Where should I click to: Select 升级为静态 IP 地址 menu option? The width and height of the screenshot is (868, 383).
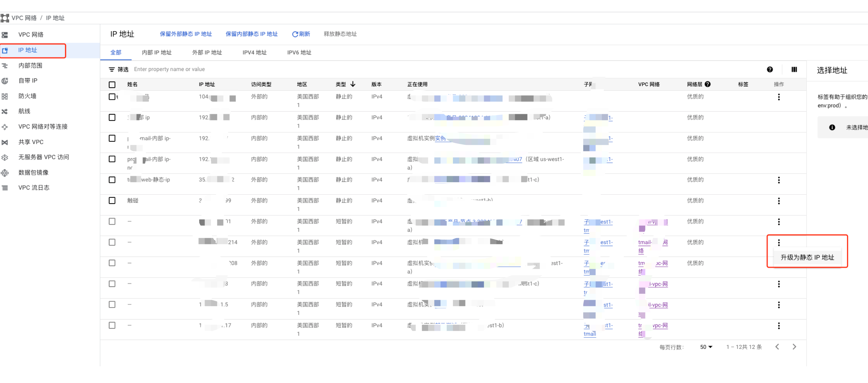(x=807, y=258)
